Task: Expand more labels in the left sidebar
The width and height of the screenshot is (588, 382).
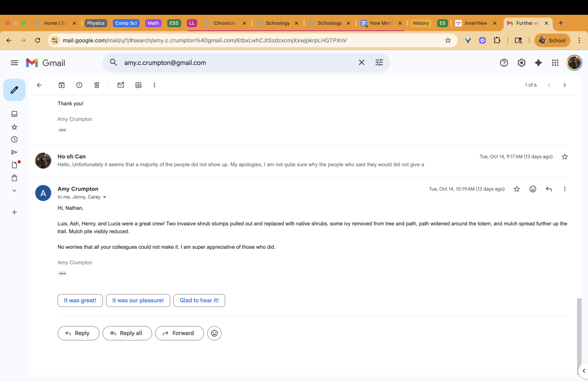Action: (x=14, y=191)
